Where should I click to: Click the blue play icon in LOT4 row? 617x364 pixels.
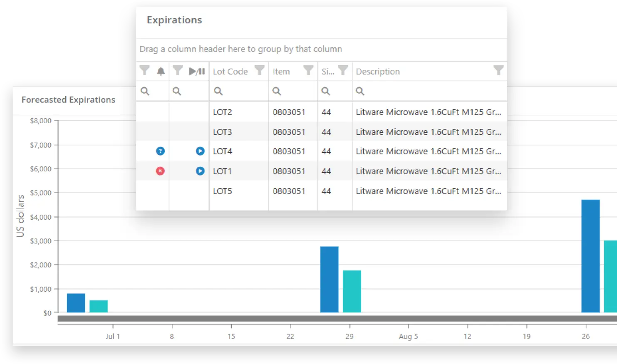pyautogui.click(x=200, y=151)
